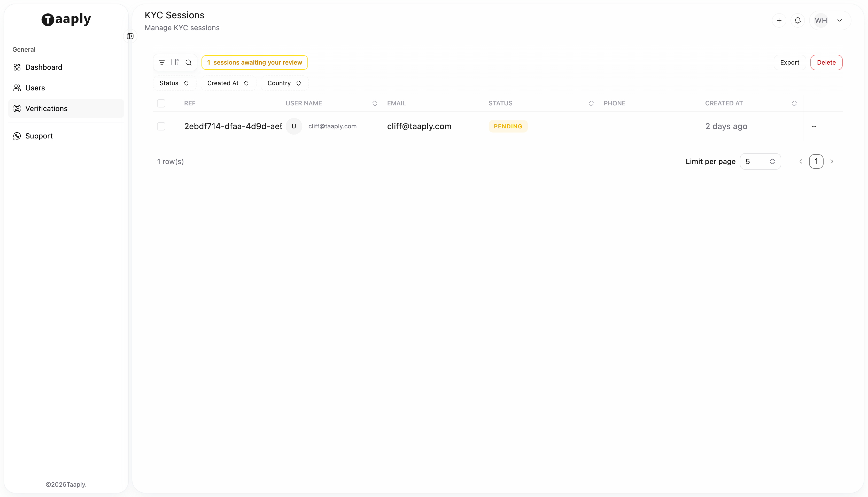This screenshot has height=497, width=868.
Task: Check the checkbox for session 2ebdf714
Action: coord(161,126)
